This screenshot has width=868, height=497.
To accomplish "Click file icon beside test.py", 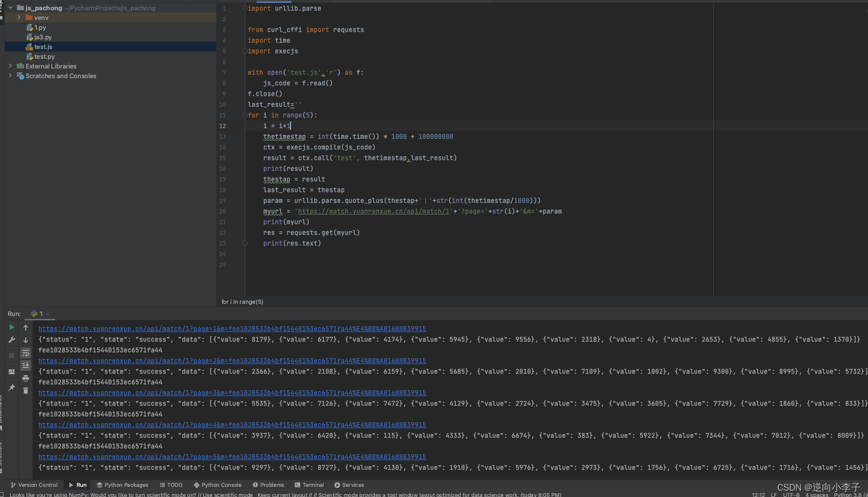I will click(x=30, y=57).
